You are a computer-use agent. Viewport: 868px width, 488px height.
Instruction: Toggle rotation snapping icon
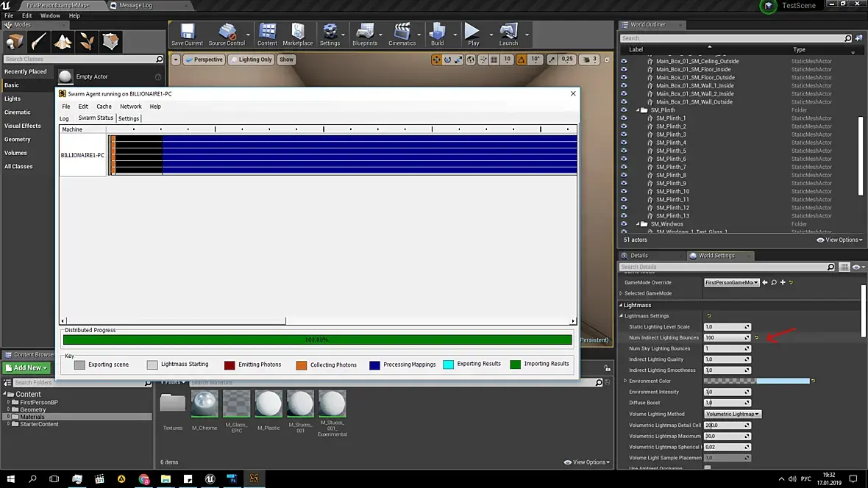click(522, 60)
